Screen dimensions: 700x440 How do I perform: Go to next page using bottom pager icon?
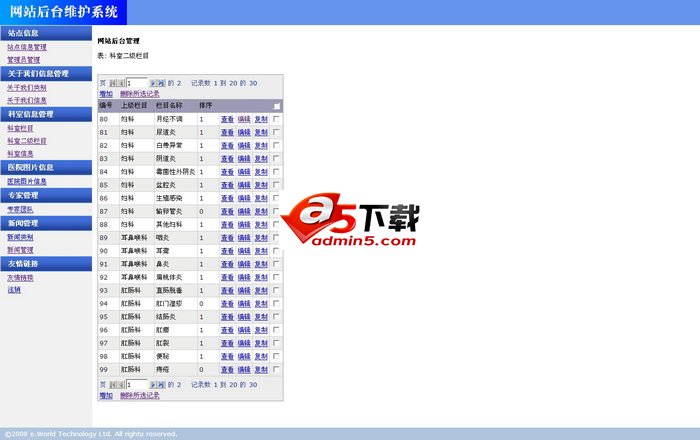(x=153, y=385)
